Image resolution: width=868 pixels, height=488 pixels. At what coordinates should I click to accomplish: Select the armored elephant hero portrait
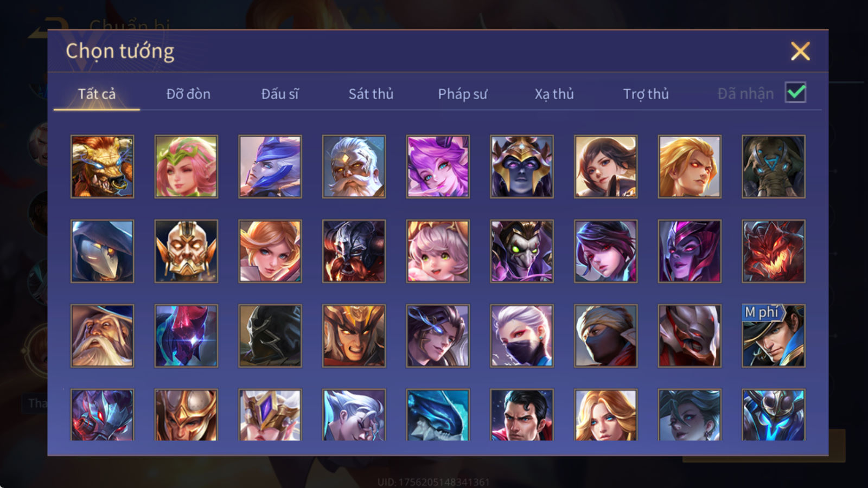click(x=774, y=166)
